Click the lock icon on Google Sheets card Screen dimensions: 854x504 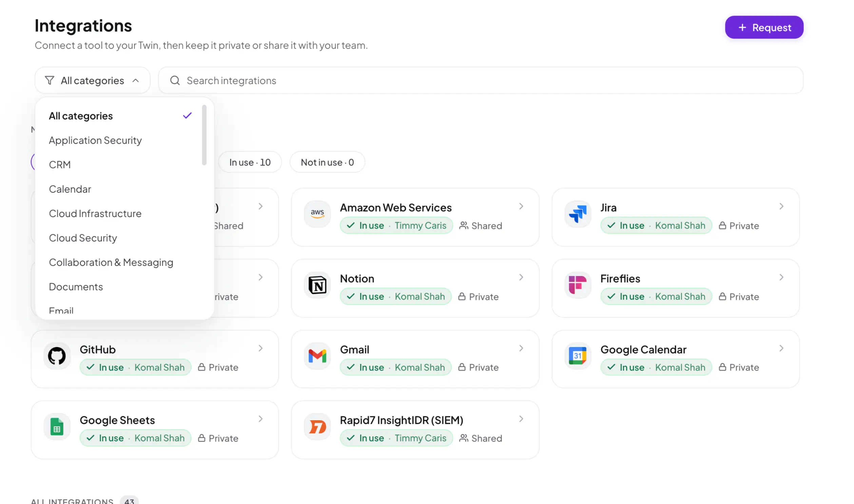201,438
